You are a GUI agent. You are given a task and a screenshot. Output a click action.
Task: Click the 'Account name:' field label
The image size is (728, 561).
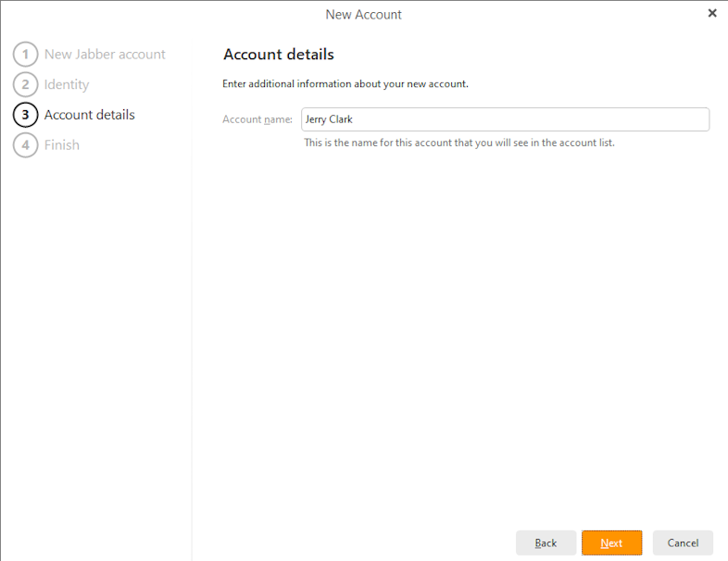tap(257, 119)
